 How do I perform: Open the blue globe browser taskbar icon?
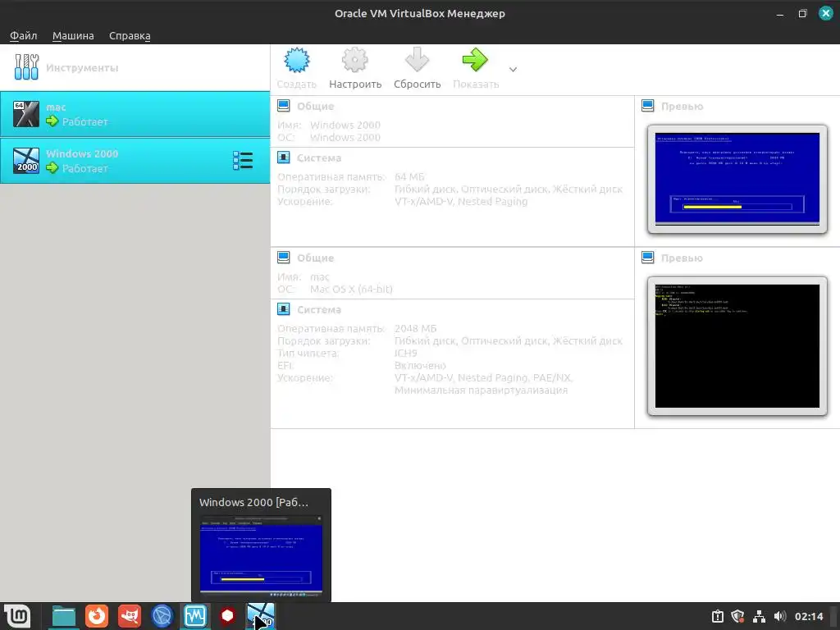click(x=162, y=616)
